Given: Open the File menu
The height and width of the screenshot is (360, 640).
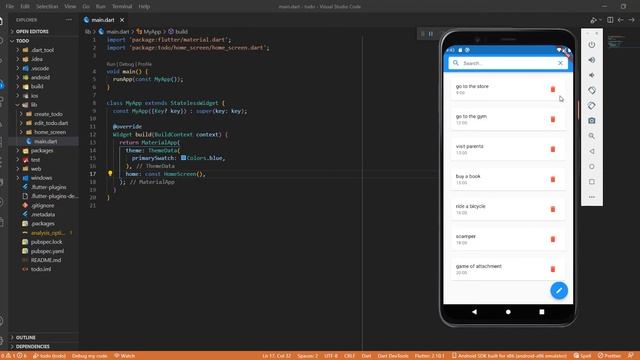Looking at the screenshot, I should point(10,7).
